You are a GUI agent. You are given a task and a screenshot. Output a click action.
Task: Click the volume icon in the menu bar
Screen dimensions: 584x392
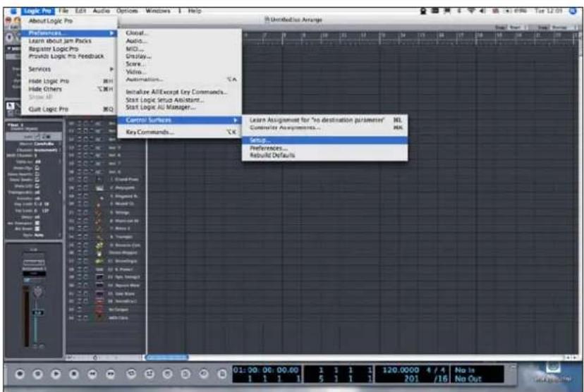[482, 11]
